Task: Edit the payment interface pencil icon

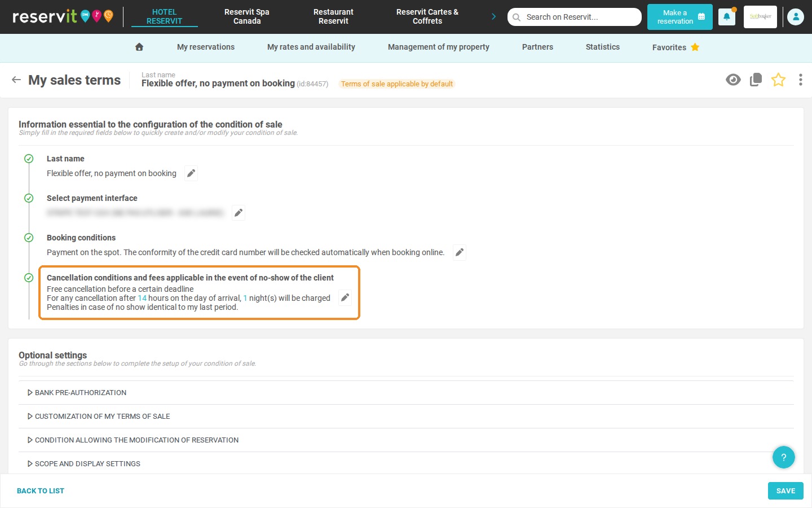Action: 239,213
